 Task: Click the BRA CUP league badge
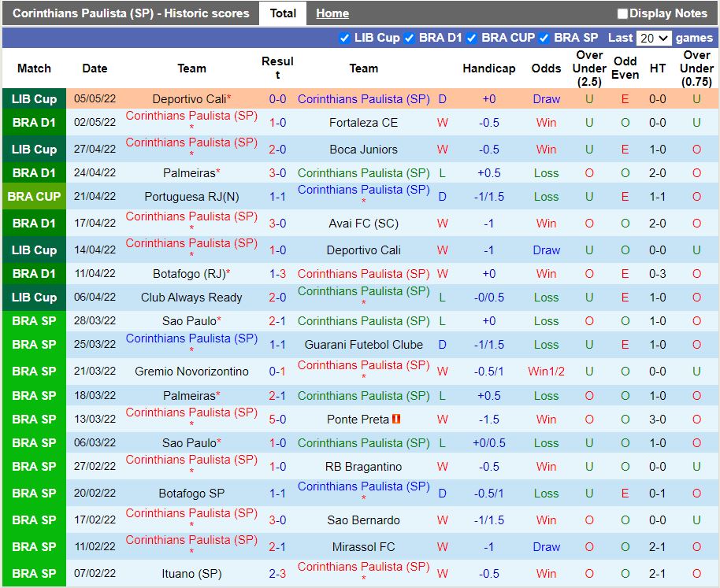(x=34, y=197)
